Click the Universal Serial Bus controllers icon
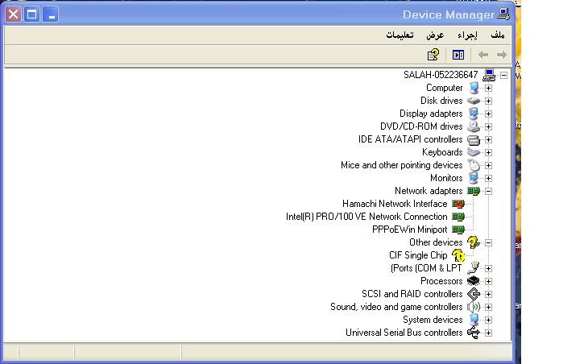Screen dimensions: 588x364 coord(474,333)
